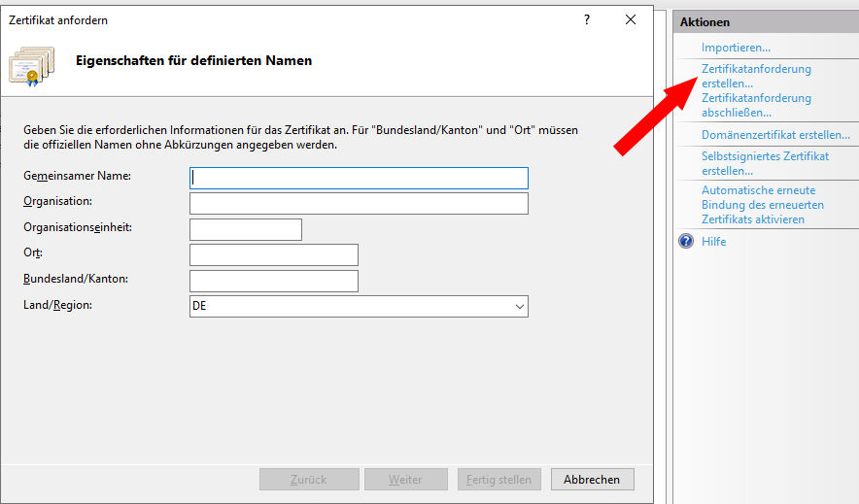Click the Organisation input field
Viewport: 859px width, 504px height.
pos(359,203)
